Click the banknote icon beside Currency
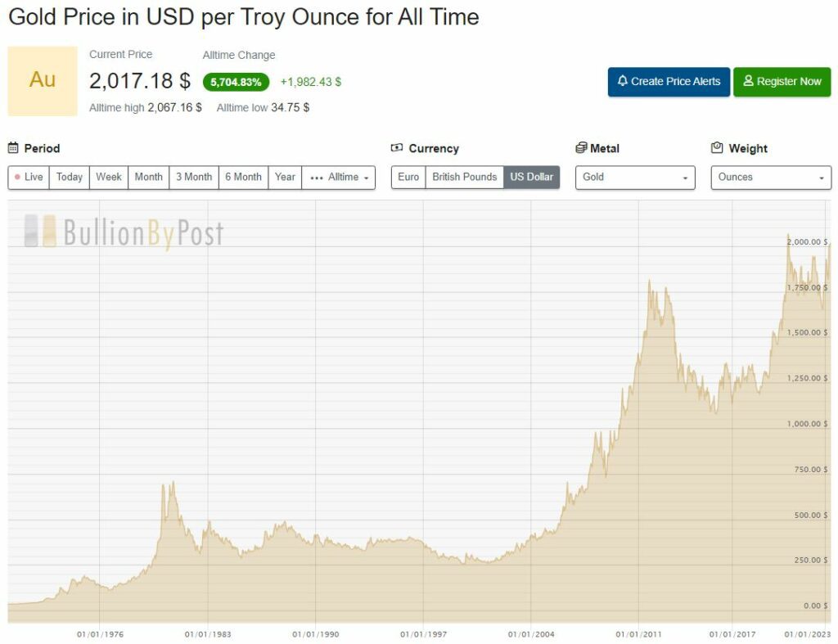The width and height of the screenshot is (838, 644). click(397, 148)
